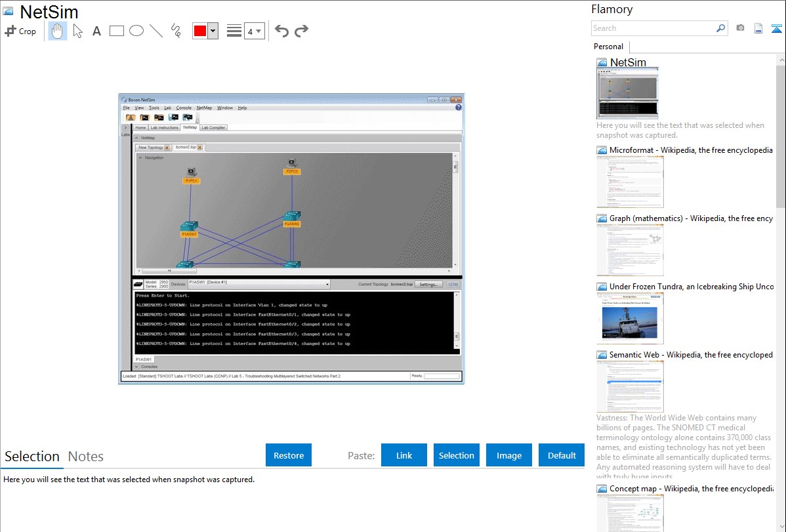Click the red color swatch
The width and height of the screenshot is (786, 532).
pos(200,31)
